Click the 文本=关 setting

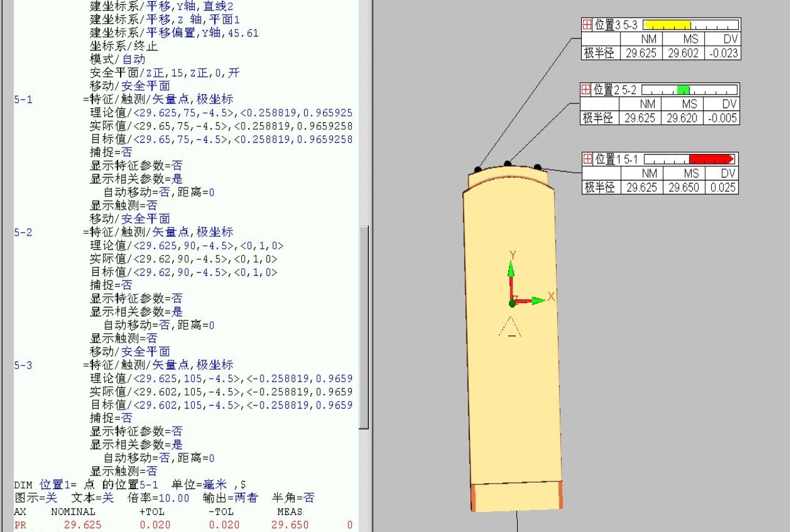point(93,498)
